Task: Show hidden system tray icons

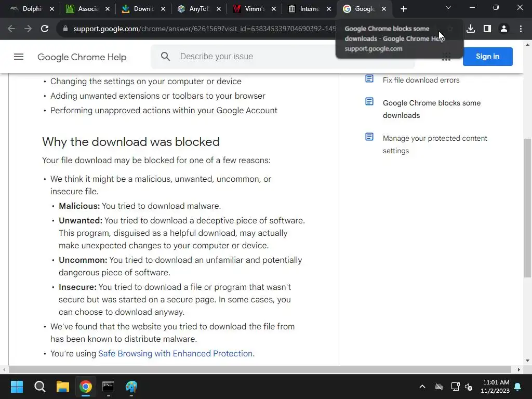Action: pos(422,387)
